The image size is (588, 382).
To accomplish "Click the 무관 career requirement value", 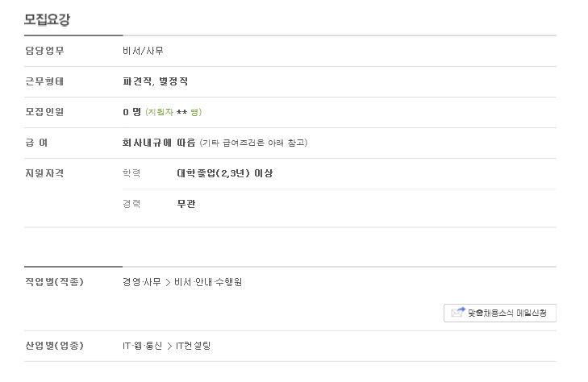I will coord(186,204).
